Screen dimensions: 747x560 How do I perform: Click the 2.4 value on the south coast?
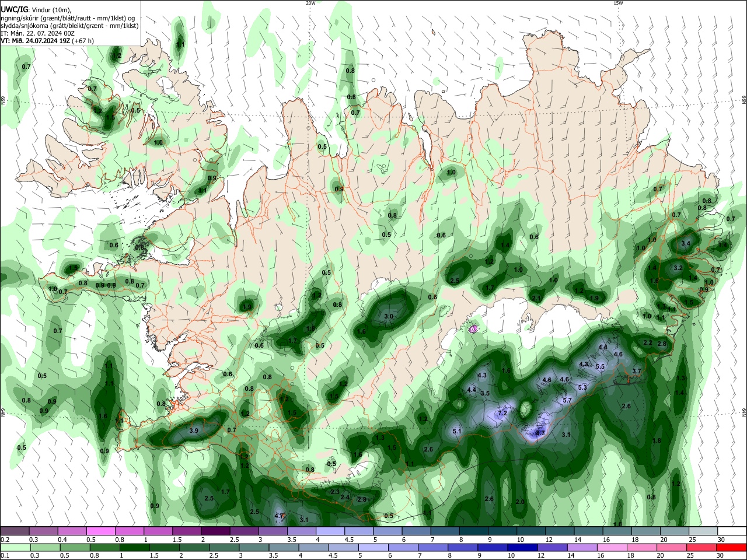pyautogui.click(x=345, y=498)
